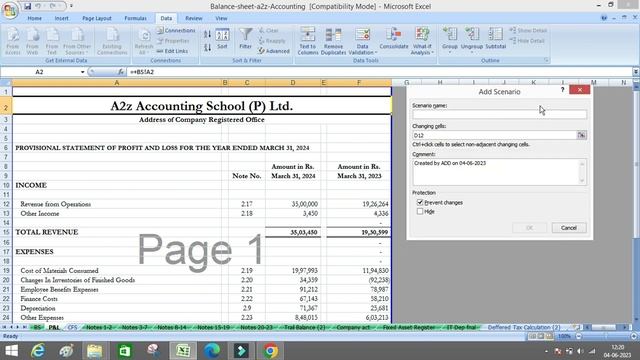
Task: Open From Other Sources menu
Action: pos(77,41)
